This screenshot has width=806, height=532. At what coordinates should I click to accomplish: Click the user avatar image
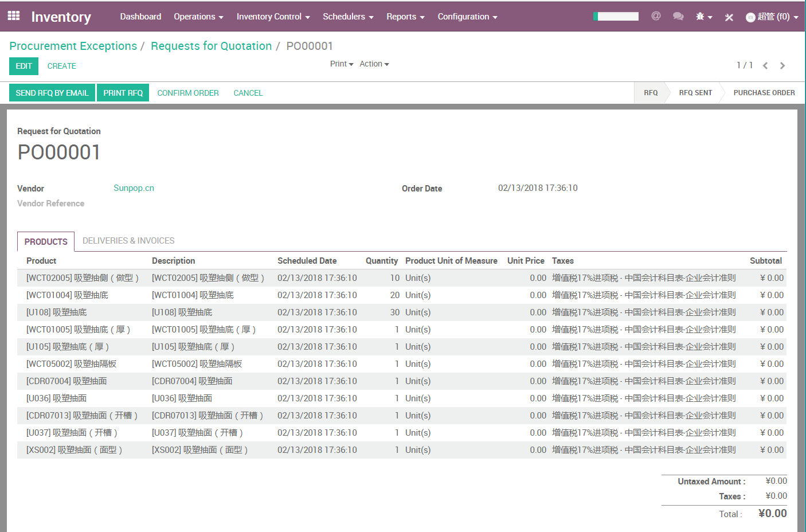tap(750, 17)
